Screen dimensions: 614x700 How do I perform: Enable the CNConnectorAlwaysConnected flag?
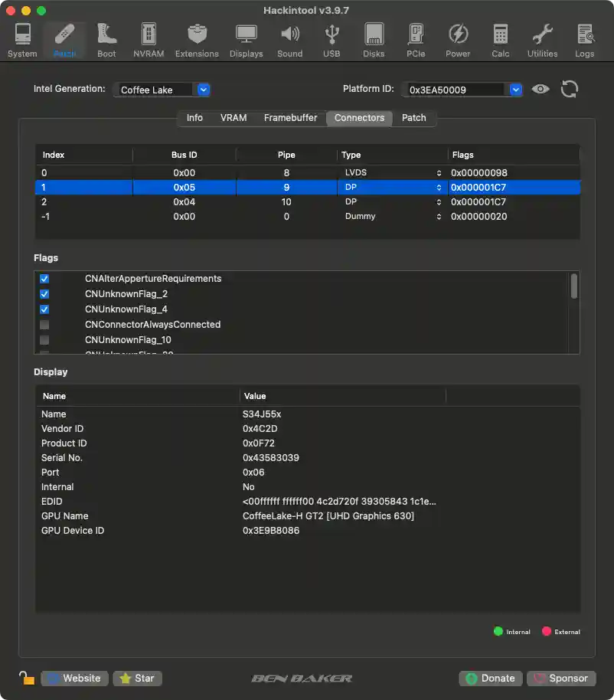pos(44,324)
